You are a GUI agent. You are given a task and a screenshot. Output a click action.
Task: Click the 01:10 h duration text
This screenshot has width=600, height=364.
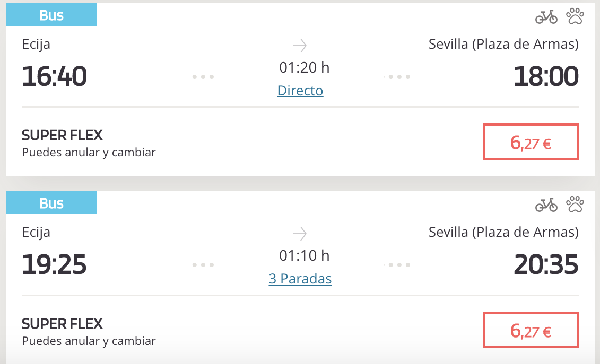pyautogui.click(x=304, y=256)
